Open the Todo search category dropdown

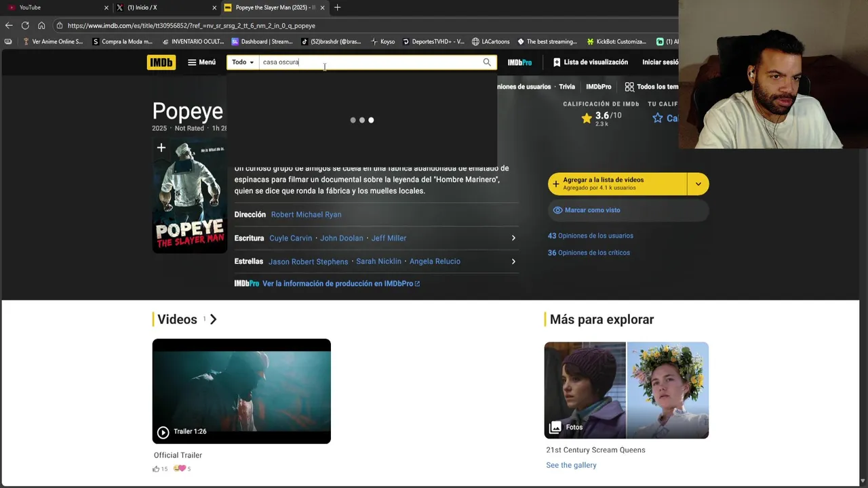tap(243, 62)
